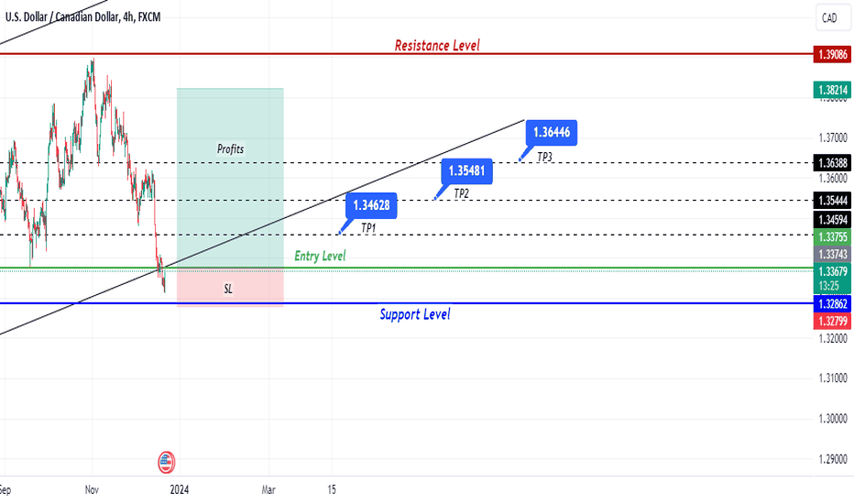854x504 pixels.
Task: Click the US flag economic event icon
Action: (x=166, y=462)
